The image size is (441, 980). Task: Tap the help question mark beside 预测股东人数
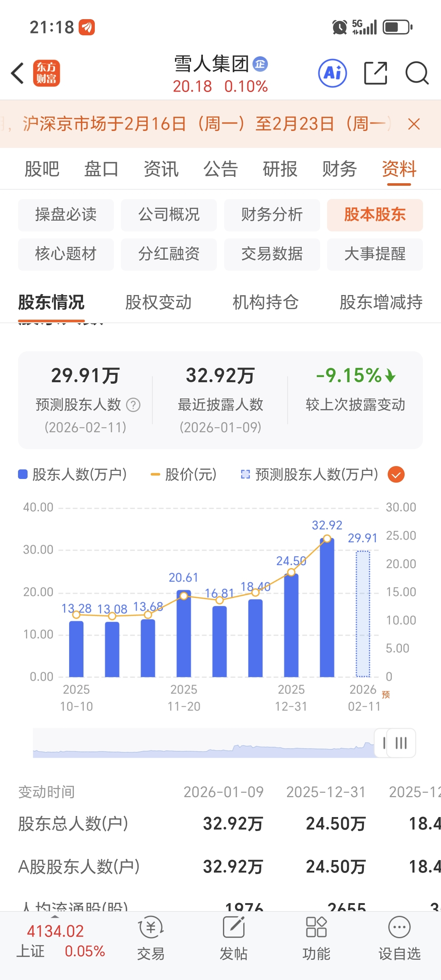tap(133, 405)
